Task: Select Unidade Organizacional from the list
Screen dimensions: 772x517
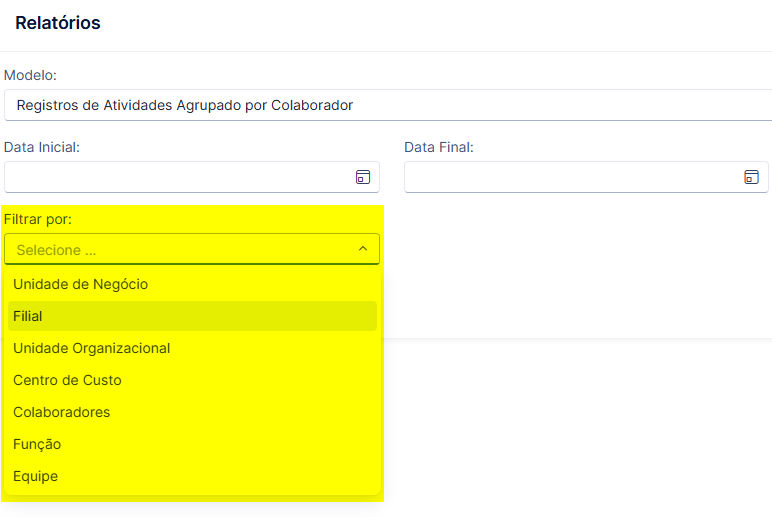Action: point(193,348)
